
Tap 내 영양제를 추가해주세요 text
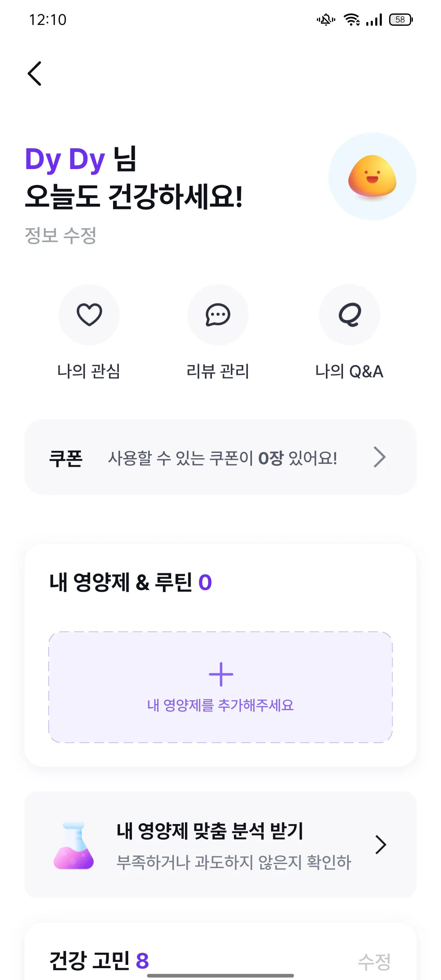coord(220,705)
